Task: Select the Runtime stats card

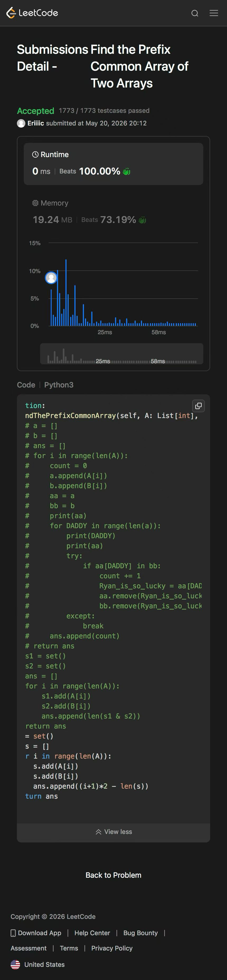Action: pos(113,164)
